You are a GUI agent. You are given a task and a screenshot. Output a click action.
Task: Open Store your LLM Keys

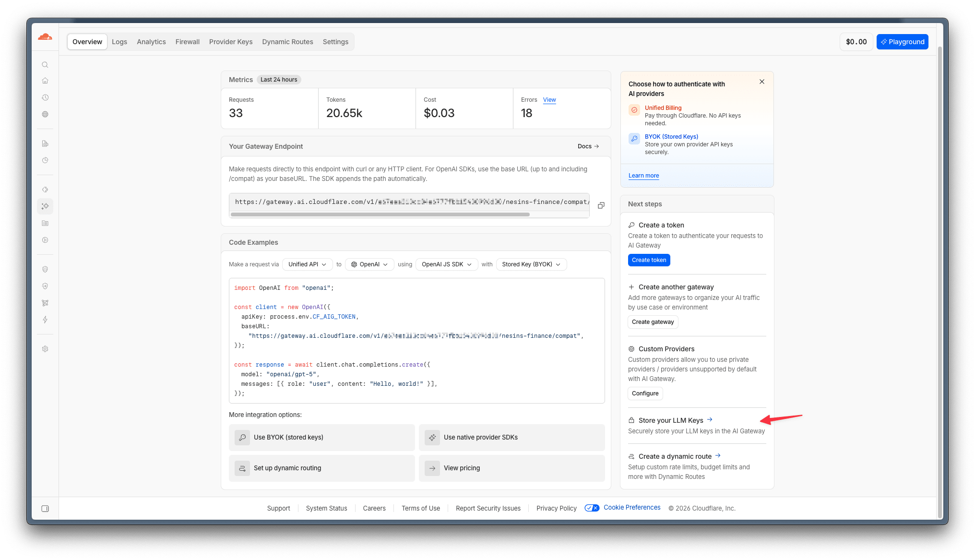click(x=676, y=420)
